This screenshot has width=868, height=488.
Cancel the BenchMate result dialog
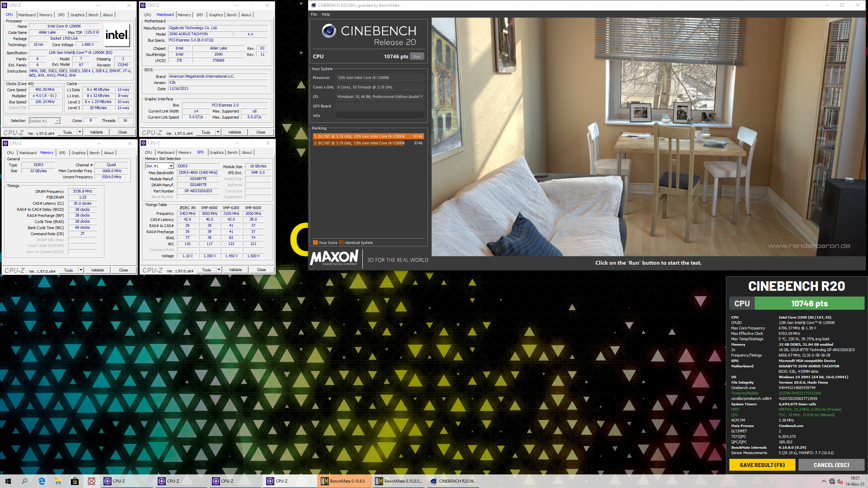[831, 465]
